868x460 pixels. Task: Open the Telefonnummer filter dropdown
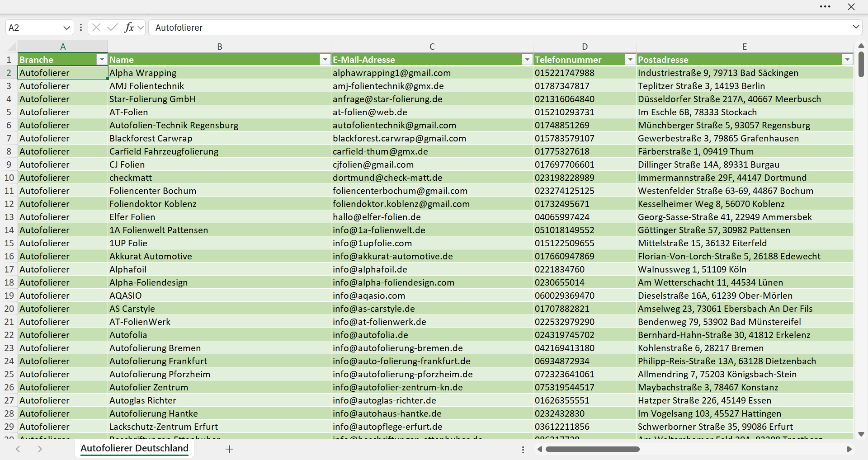click(x=630, y=60)
